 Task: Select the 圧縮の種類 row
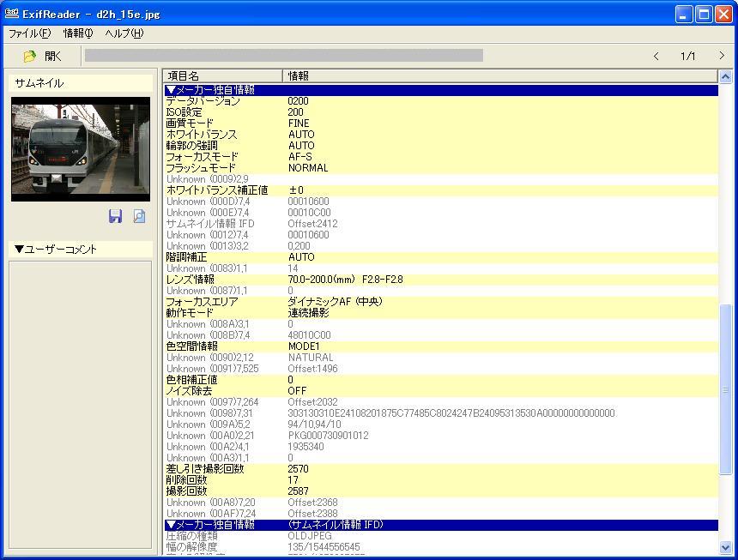441,536
